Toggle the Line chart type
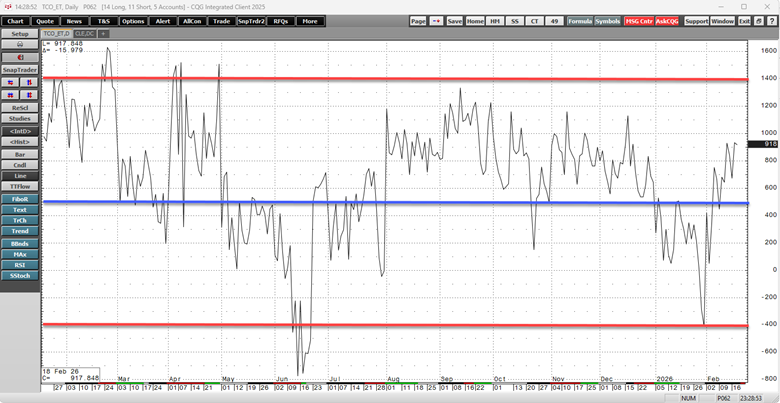Viewport: 780px width, 403px height. click(20, 176)
